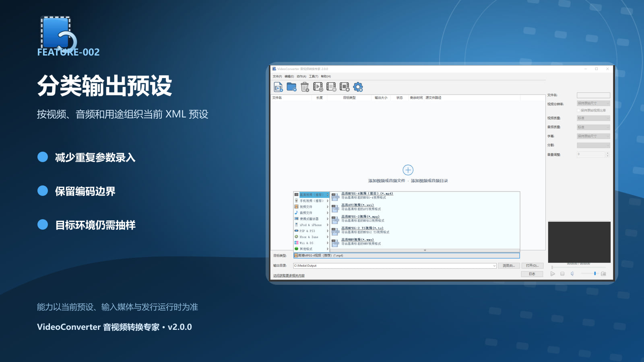Image resolution: width=644 pixels, height=362 pixels.
Task: Click the playback seek bar
Action: coord(579,267)
